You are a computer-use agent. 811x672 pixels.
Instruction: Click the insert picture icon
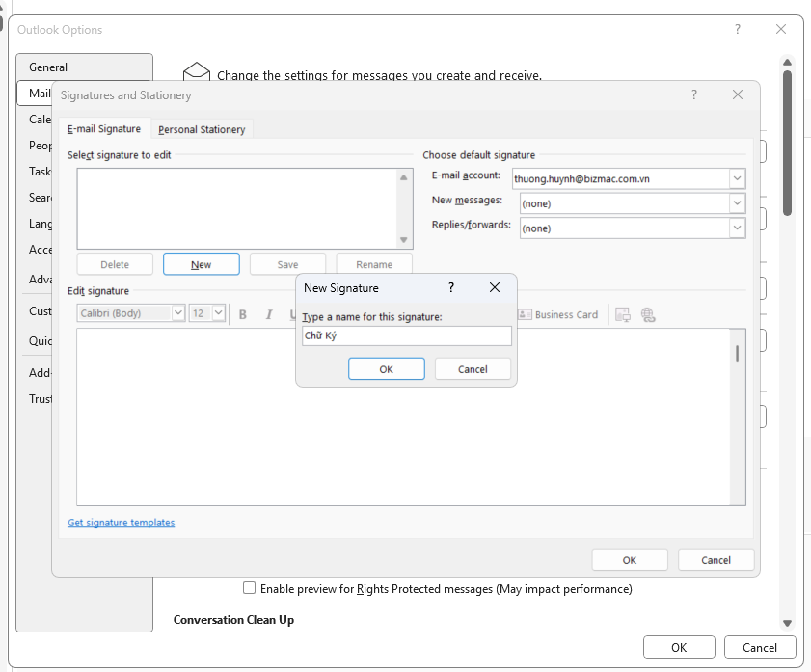click(623, 314)
